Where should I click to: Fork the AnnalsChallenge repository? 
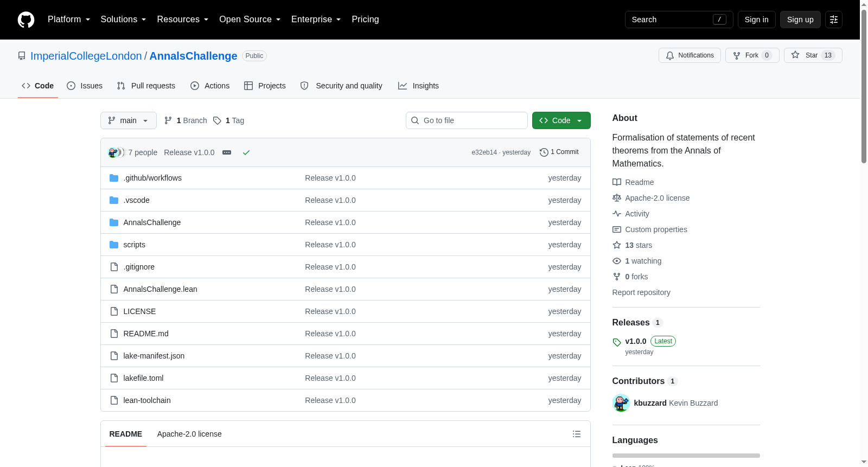(752, 55)
